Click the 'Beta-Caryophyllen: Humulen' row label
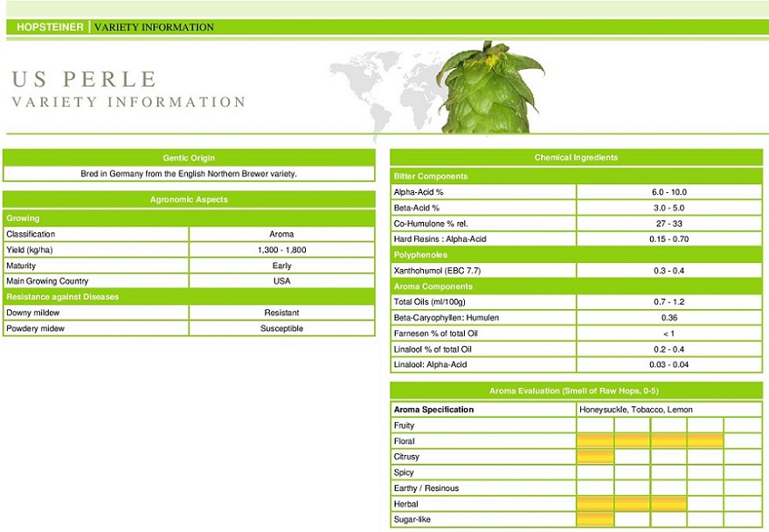This screenshot has width=769, height=532. click(447, 317)
